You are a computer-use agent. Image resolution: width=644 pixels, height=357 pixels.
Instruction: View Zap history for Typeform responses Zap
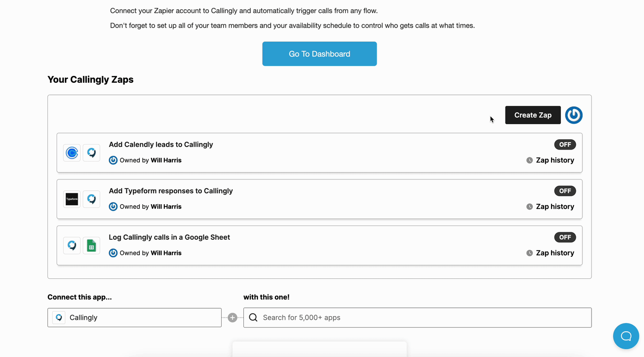pos(550,207)
